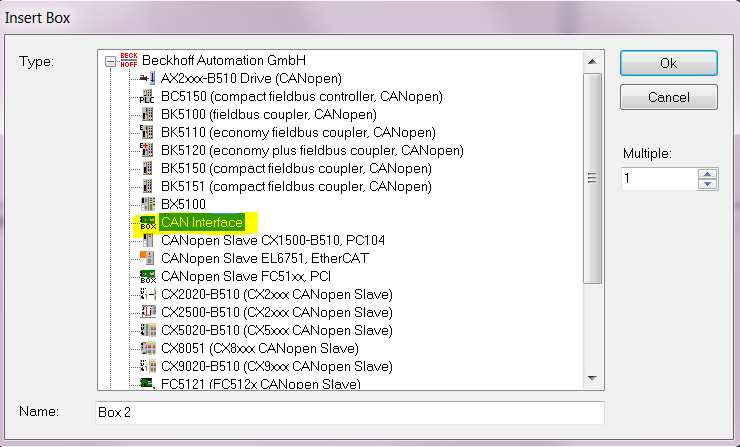
Task: Pick CX8051 CX8xxx CANopen Slave
Action: pyautogui.click(x=260, y=348)
